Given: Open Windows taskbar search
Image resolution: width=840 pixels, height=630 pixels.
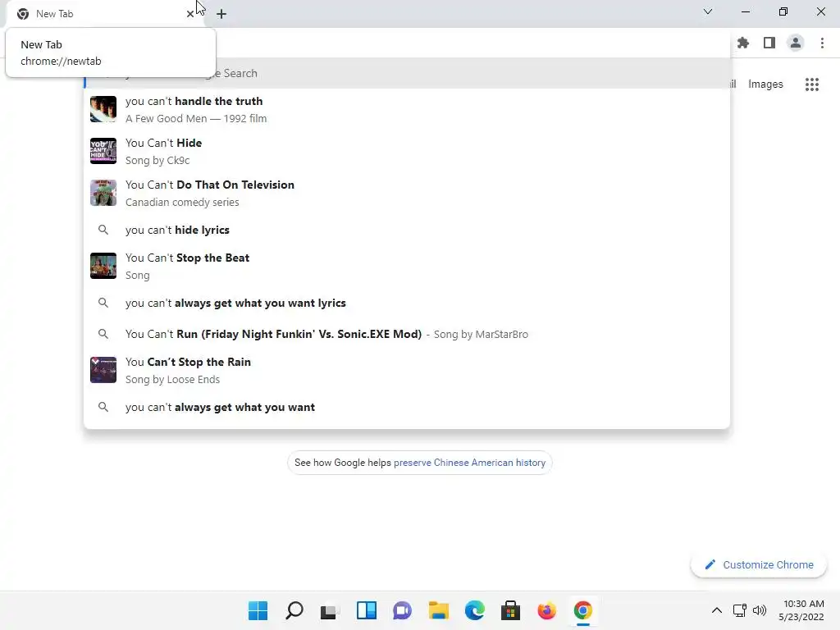Looking at the screenshot, I should (x=294, y=610).
